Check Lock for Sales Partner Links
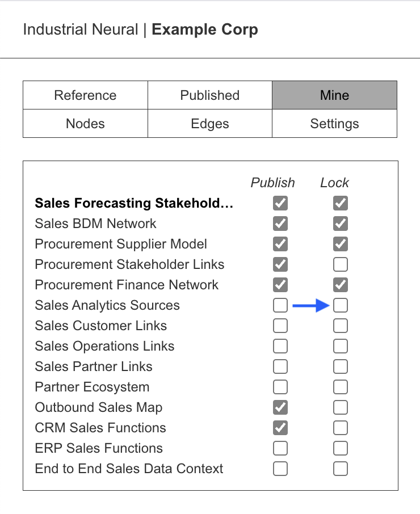Viewport: 420px width, 514px height. pos(341,366)
